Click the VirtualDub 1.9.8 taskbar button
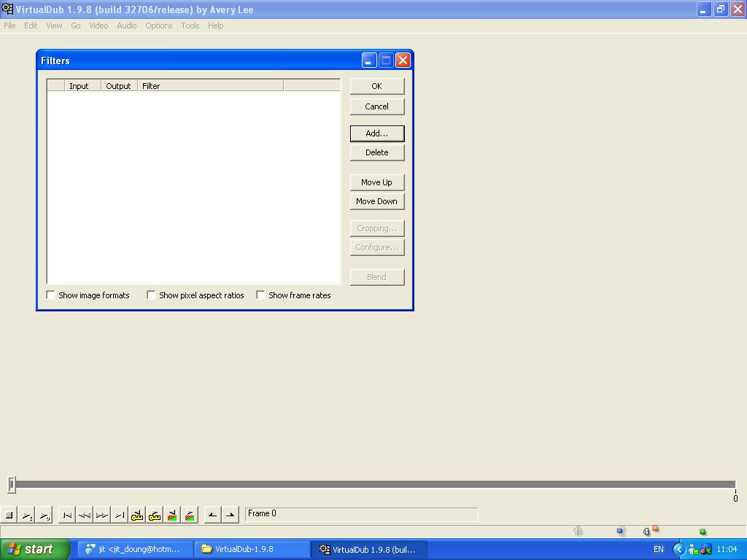The image size is (747, 560). [x=369, y=549]
